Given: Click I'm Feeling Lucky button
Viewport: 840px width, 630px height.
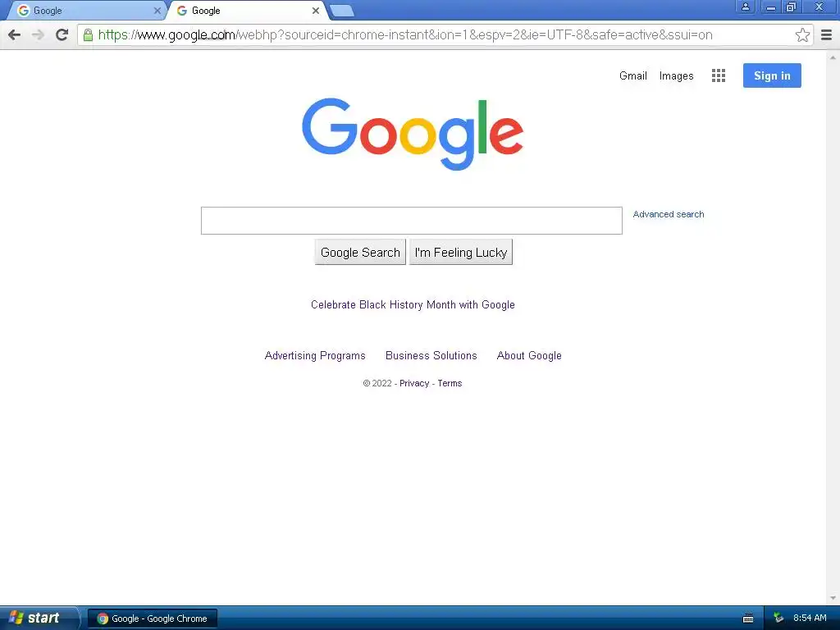Looking at the screenshot, I should pos(461,253).
